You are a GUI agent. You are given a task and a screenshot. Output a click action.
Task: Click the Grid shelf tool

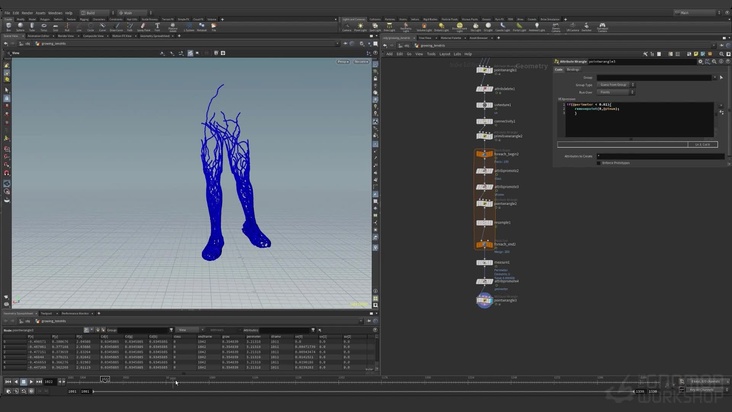coord(55,27)
